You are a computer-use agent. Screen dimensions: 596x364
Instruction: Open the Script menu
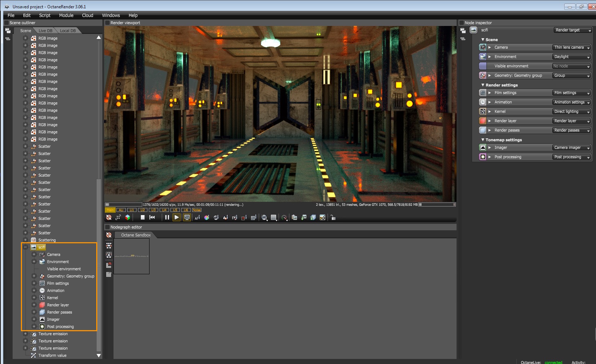click(45, 15)
